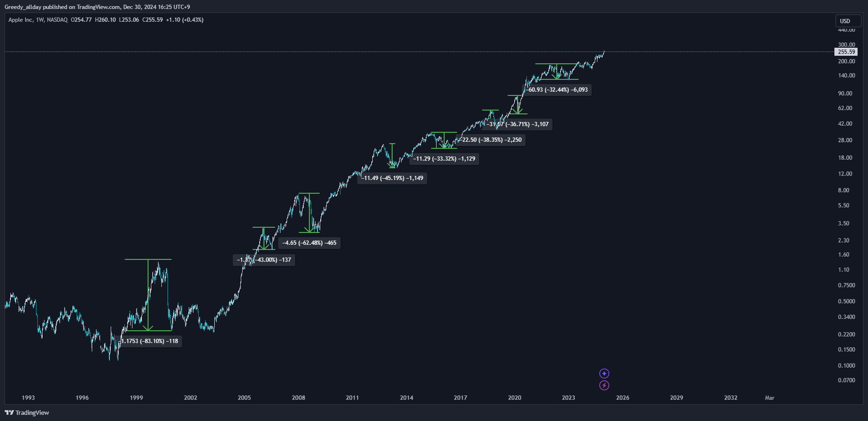Click the 2011 time axis label
The height and width of the screenshot is (421, 868).
(352, 398)
